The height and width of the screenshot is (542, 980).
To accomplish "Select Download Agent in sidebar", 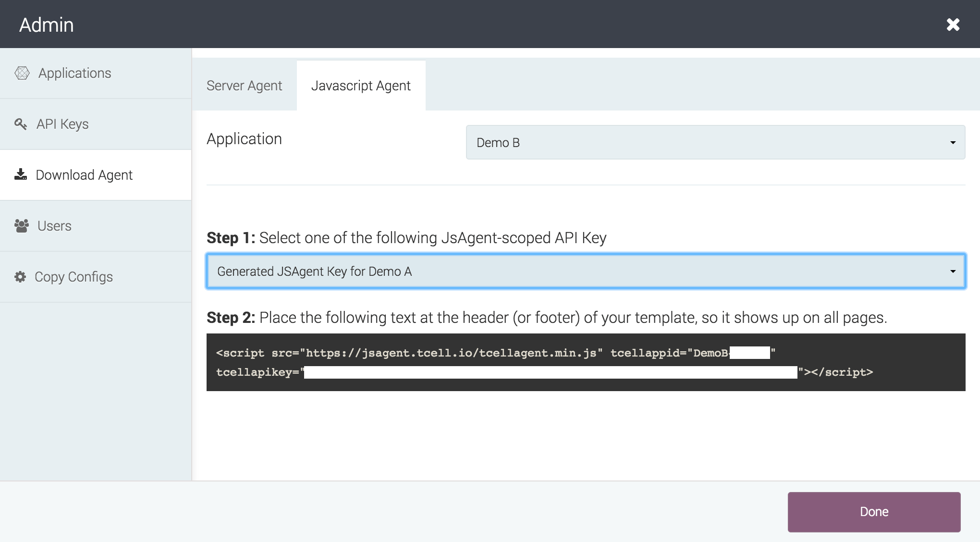I will coord(96,175).
